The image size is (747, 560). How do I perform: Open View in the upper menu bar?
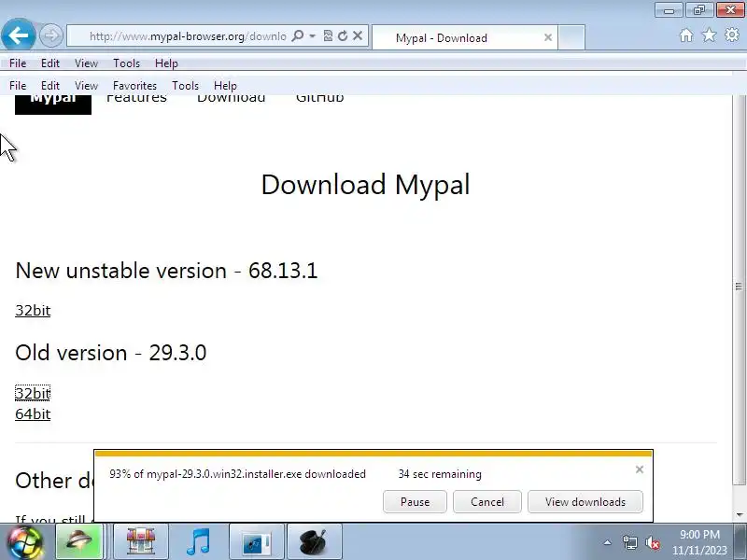coord(86,63)
